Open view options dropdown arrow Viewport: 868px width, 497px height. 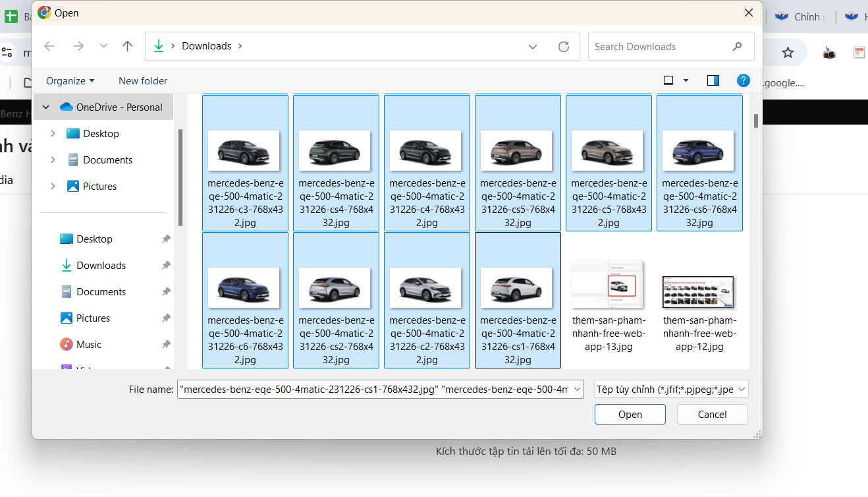(x=686, y=80)
